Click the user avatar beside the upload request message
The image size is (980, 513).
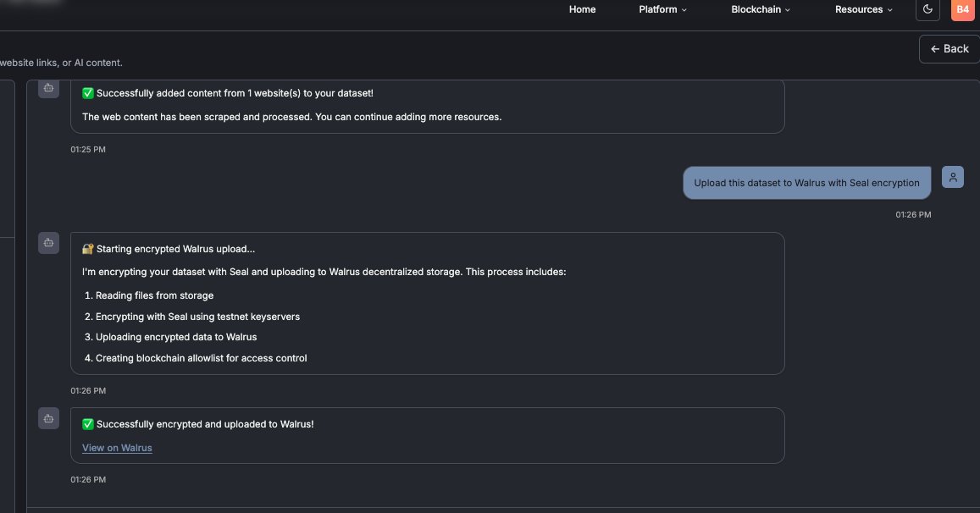click(953, 176)
